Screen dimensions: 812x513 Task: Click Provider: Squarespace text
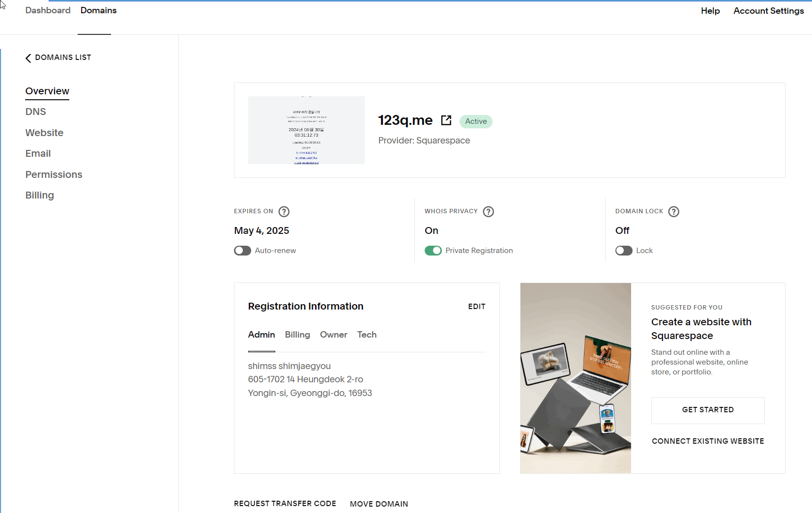424,141
